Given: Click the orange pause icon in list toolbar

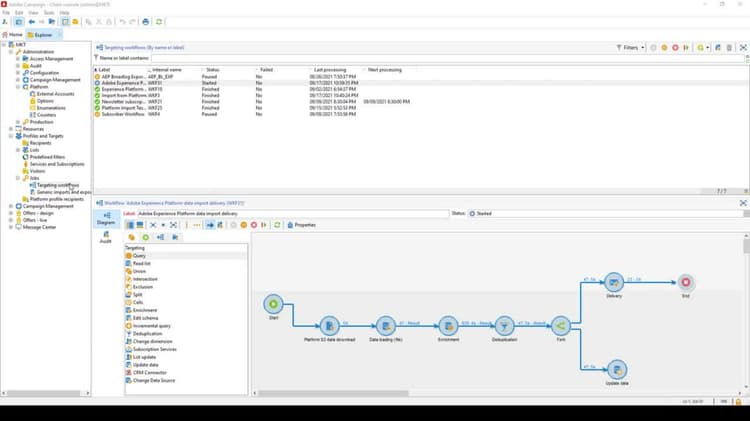Looking at the screenshot, I should [x=664, y=48].
